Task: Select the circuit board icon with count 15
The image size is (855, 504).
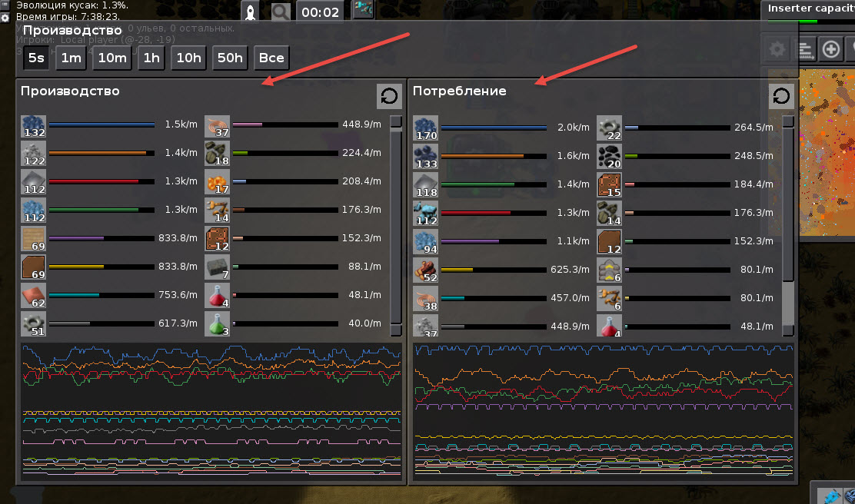Action: pos(609,186)
